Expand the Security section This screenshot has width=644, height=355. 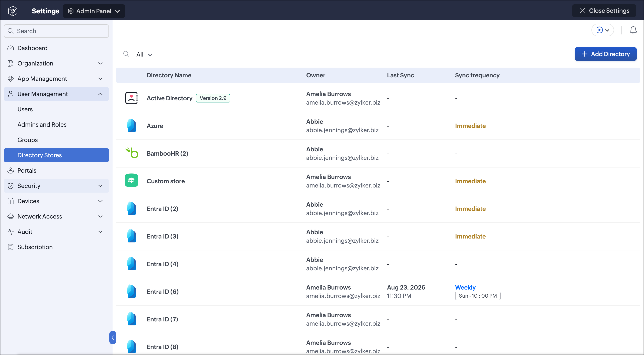pyautogui.click(x=56, y=186)
